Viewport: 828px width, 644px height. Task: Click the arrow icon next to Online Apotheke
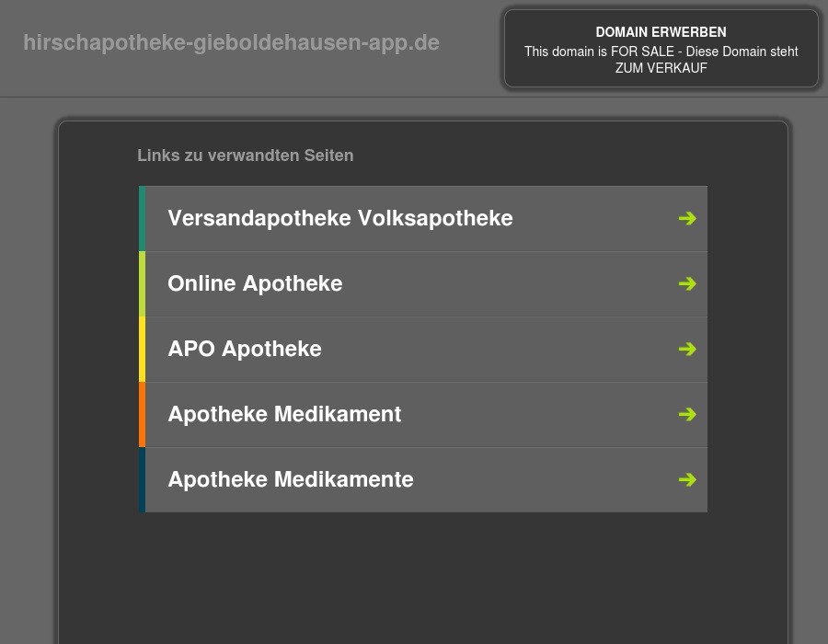[687, 283]
